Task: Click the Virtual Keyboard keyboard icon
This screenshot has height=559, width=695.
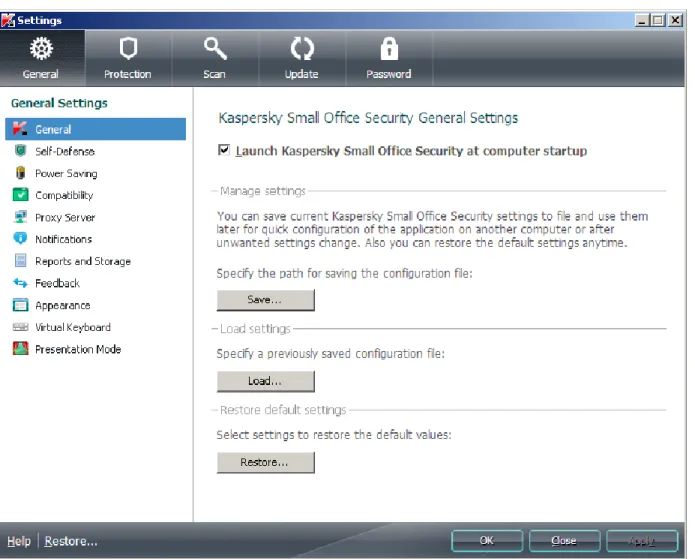Action: coord(20,327)
